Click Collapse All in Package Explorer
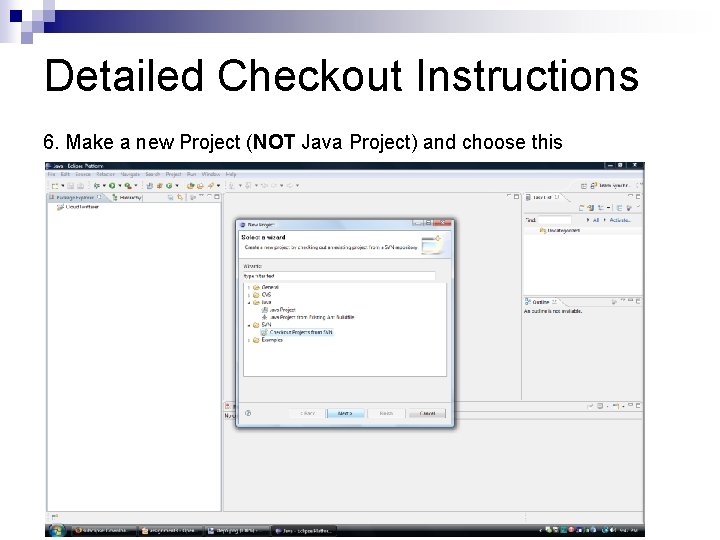The height and width of the screenshot is (540, 720). pyautogui.click(x=170, y=197)
